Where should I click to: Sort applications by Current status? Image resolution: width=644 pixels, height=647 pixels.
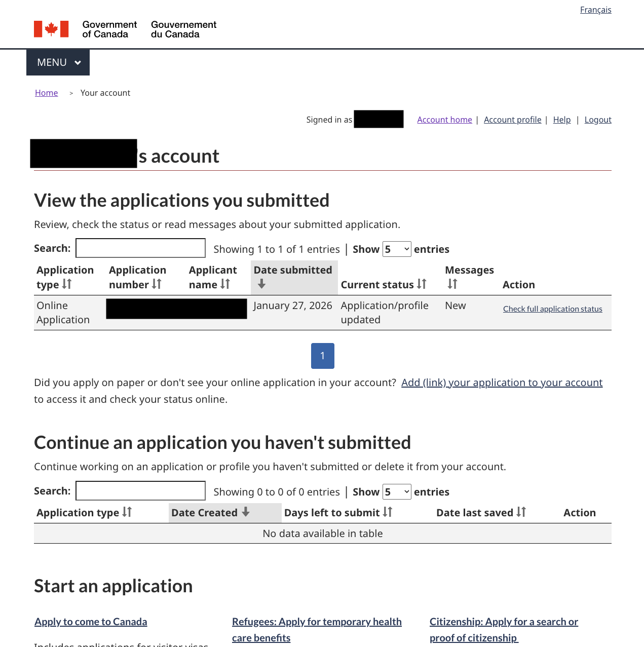[422, 285]
